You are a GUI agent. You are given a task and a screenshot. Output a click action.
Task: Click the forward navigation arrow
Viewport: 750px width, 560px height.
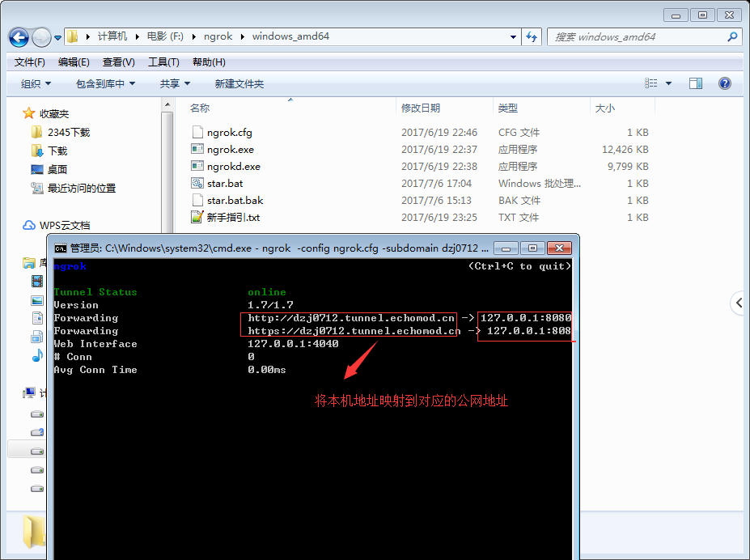click(41, 37)
